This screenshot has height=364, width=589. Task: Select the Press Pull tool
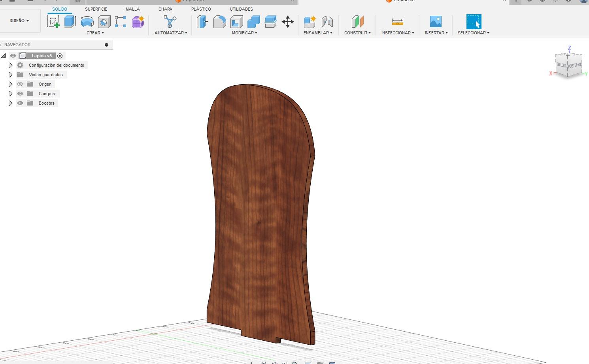point(202,21)
